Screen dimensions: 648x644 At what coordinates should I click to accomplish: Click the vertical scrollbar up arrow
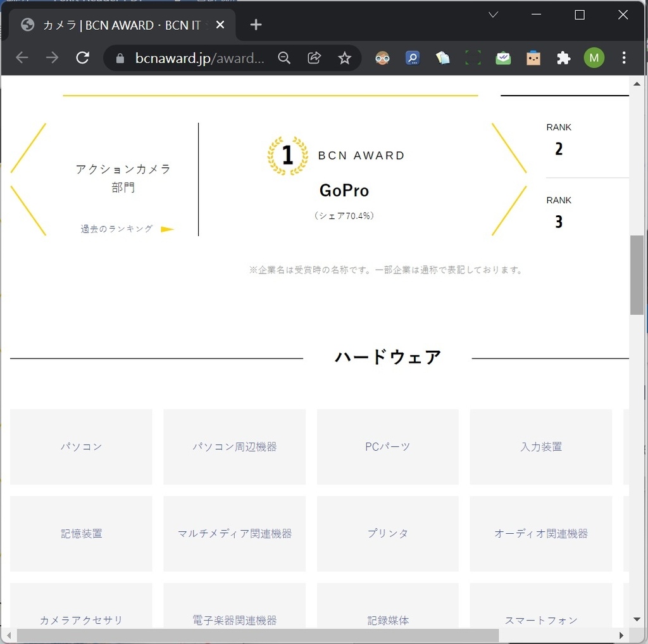pyautogui.click(x=637, y=84)
